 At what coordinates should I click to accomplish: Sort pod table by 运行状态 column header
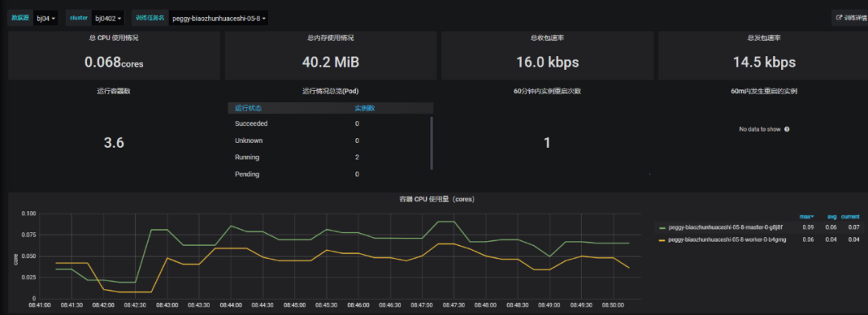248,108
